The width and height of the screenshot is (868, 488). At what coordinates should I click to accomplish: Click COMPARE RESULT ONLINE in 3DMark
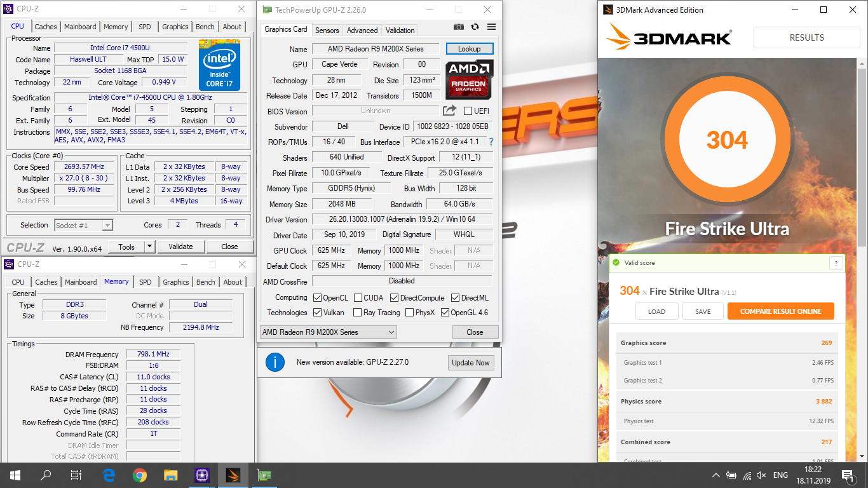780,311
